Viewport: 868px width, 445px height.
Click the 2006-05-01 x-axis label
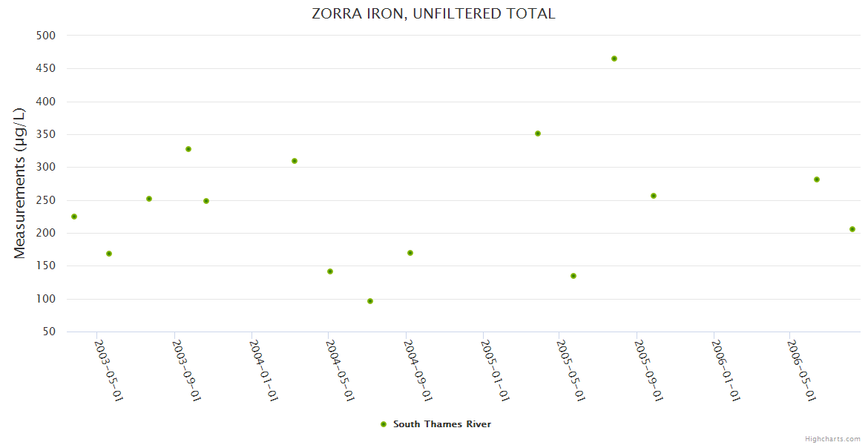coord(802,370)
